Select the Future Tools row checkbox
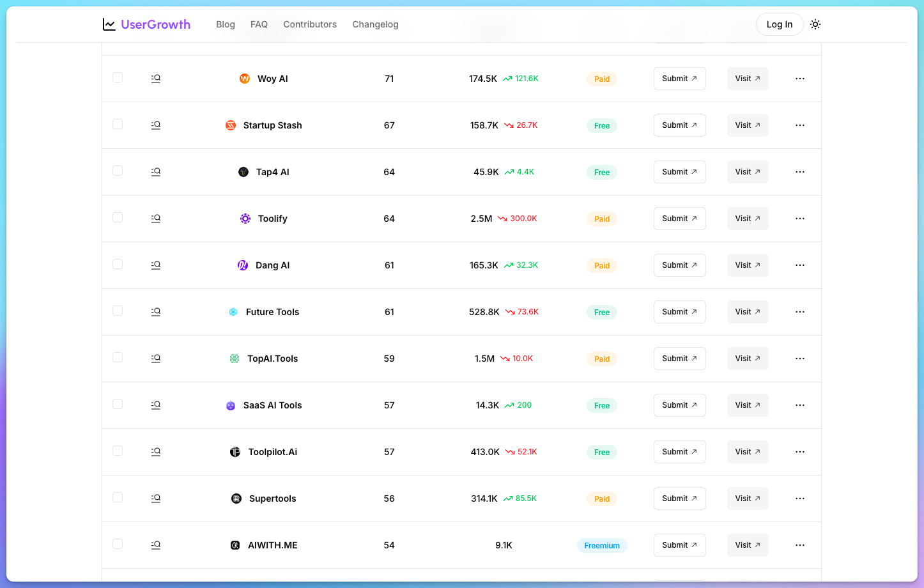This screenshot has width=924, height=588. coord(118,311)
